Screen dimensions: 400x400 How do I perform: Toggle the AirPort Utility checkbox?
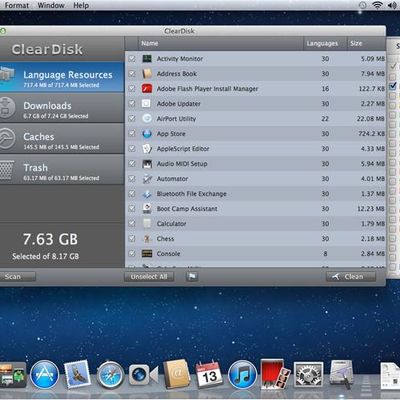(x=132, y=119)
